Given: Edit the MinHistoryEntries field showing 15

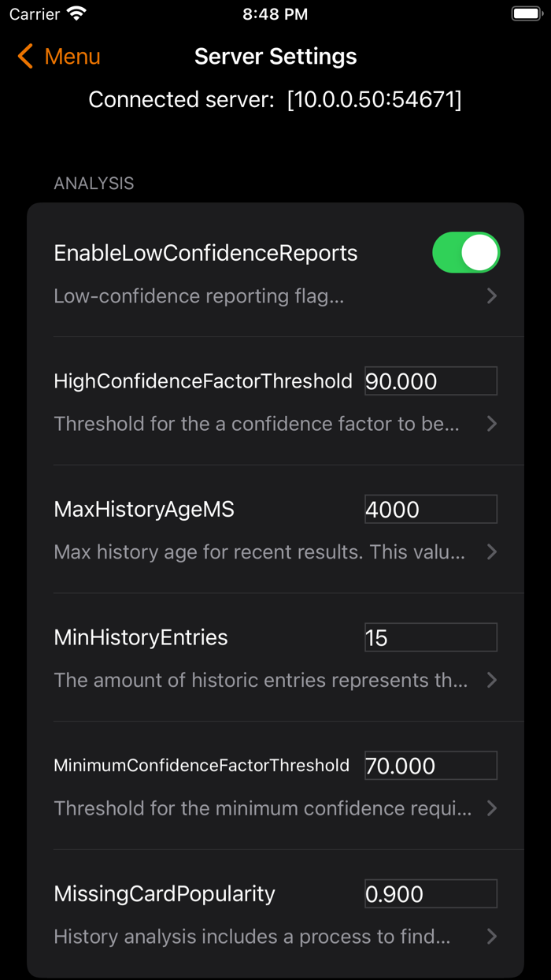Looking at the screenshot, I should pyautogui.click(x=431, y=637).
